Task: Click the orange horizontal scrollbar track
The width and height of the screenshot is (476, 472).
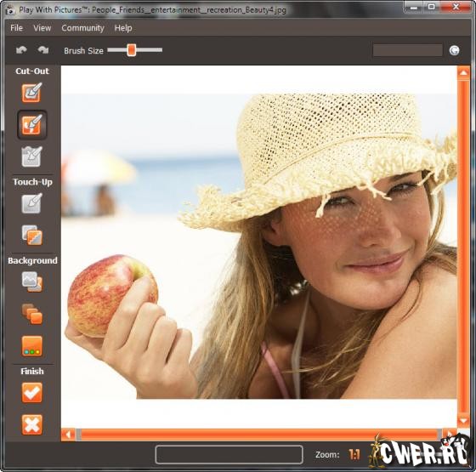Action: 259,435
